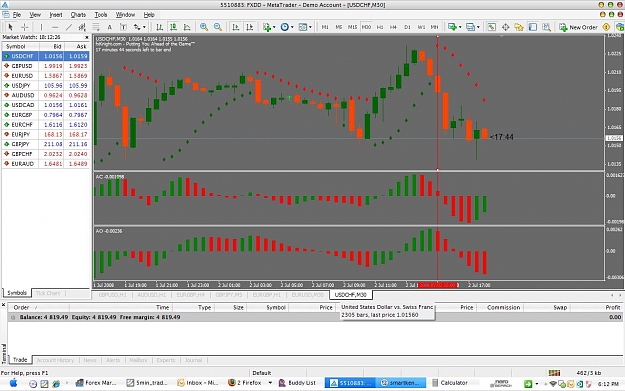Open the File menu
The image size is (625, 391).
coord(17,15)
